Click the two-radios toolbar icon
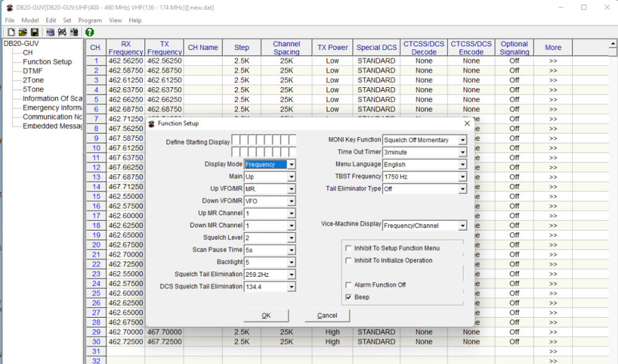The image size is (618, 364). coord(62,32)
